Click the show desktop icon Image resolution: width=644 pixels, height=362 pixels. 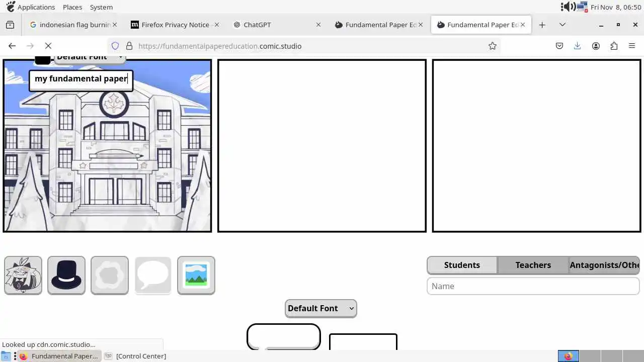(x=6, y=356)
